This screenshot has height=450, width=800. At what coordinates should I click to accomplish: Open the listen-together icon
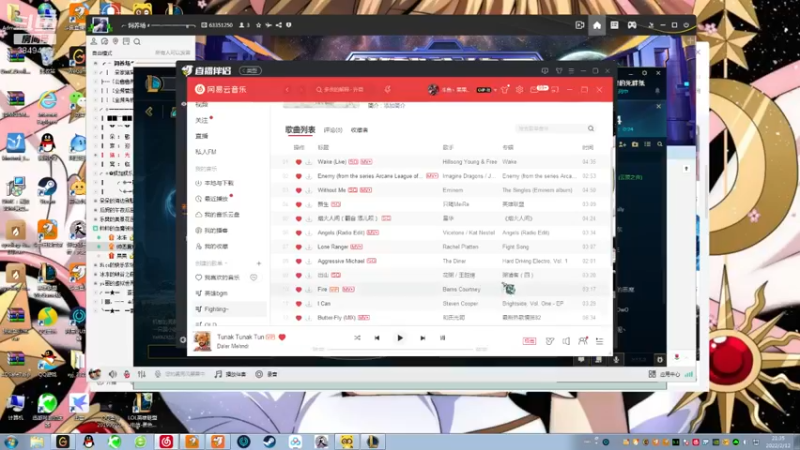[x=583, y=341]
